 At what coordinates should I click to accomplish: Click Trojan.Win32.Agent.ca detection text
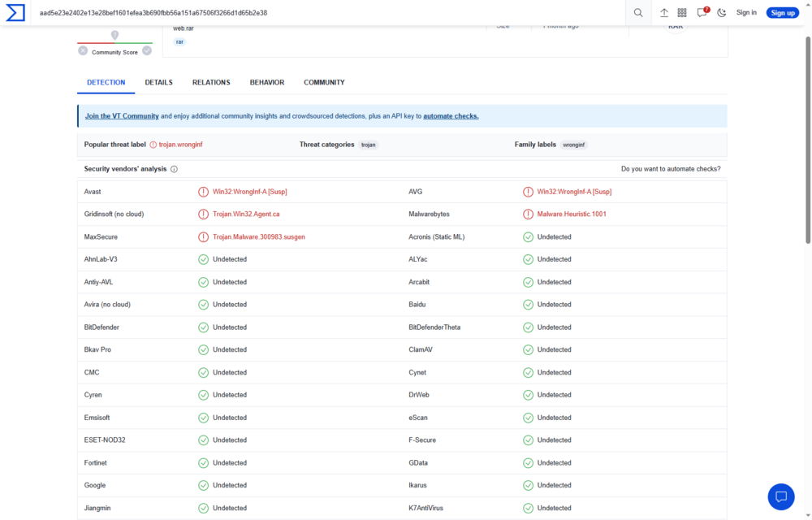tap(246, 214)
